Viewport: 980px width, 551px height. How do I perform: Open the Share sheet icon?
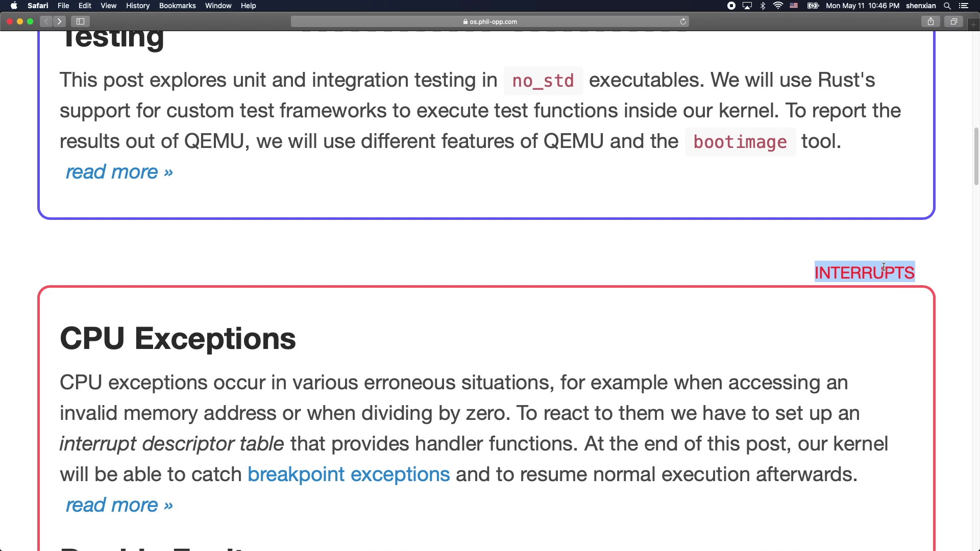click(930, 21)
